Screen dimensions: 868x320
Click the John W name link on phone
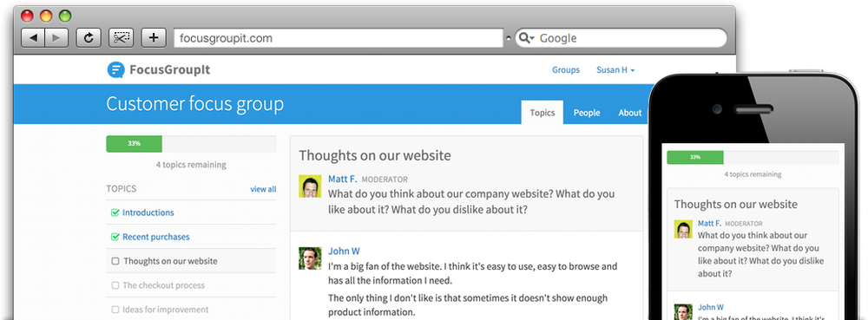[711, 307]
